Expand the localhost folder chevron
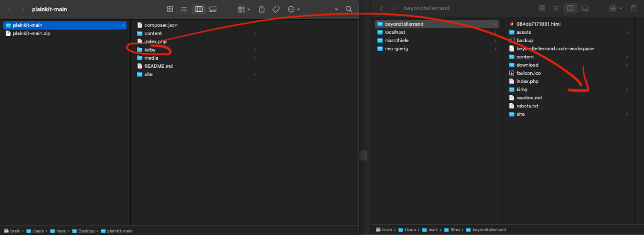The width and height of the screenshot is (644, 235). 496,32
